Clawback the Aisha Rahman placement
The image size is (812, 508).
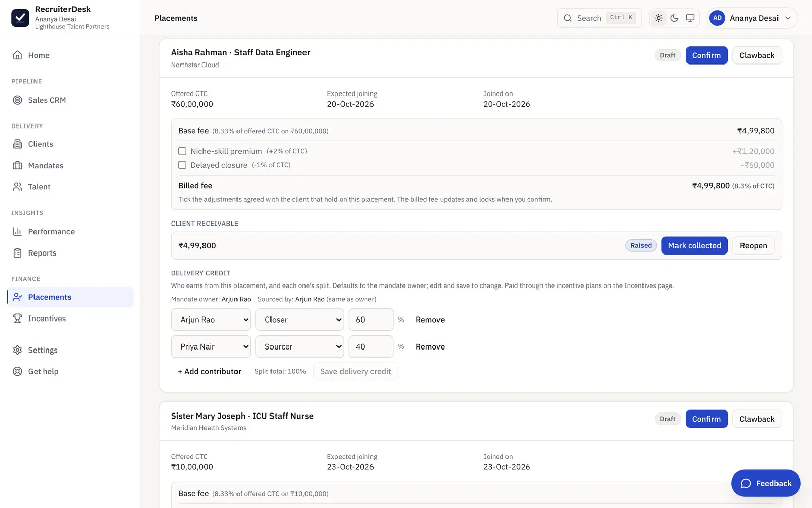coord(757,55)
